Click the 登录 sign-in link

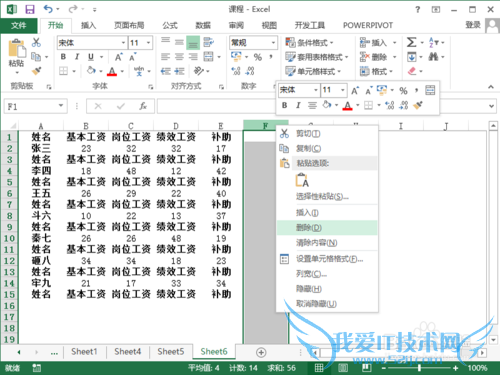[x=473, y=25]
